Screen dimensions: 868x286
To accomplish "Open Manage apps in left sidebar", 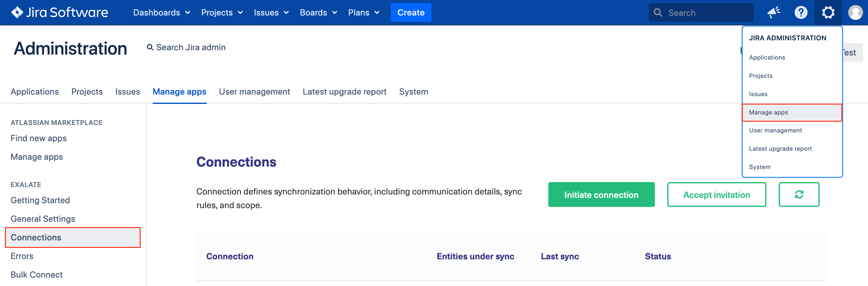I will click(37, 157).
